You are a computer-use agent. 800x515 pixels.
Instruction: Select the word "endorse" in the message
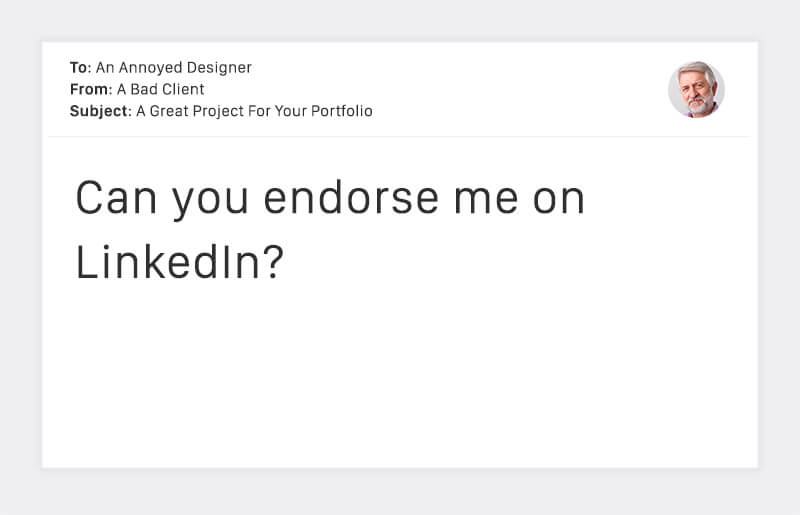pyautogui.click(x=351, y=198)
